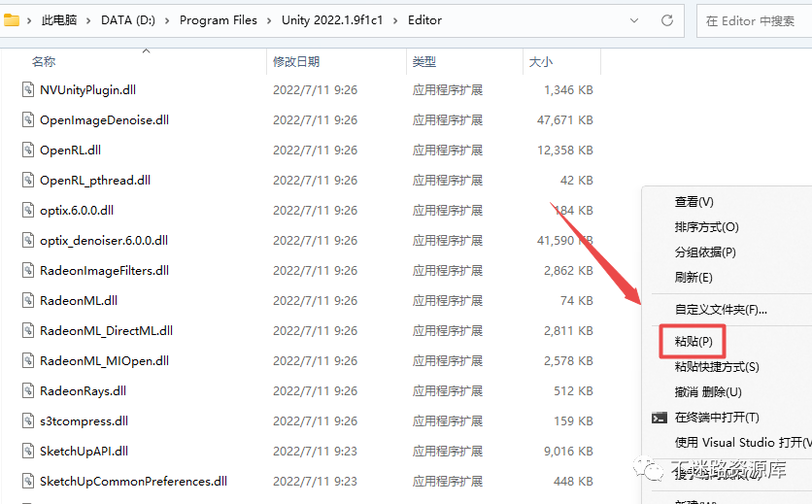
Task: Click the 12,358 KB size value
Action: pyautogui.click(x=564, y=150)
